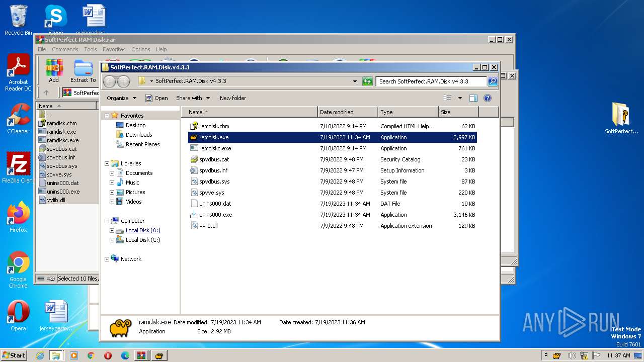Click the Back navigation arrow in Explorer
Viewport: 644px width, 362px height.
[109, 81]
